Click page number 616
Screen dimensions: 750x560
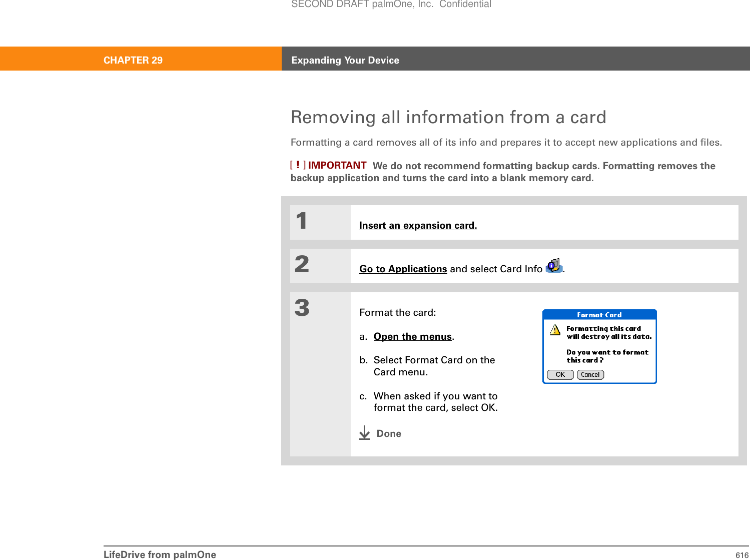pos(742,555)
